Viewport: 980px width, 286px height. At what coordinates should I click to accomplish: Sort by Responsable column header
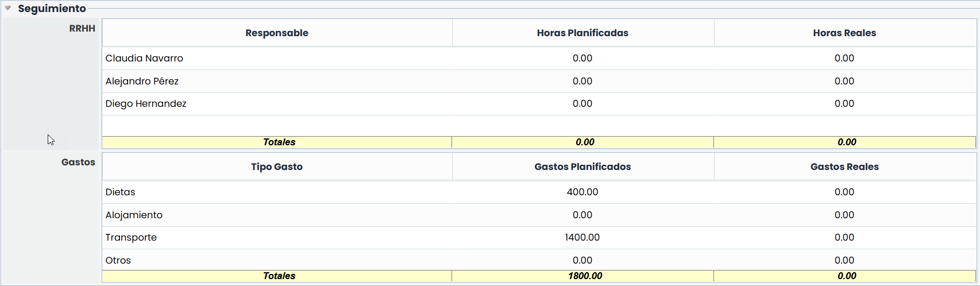tap(277, 33)
